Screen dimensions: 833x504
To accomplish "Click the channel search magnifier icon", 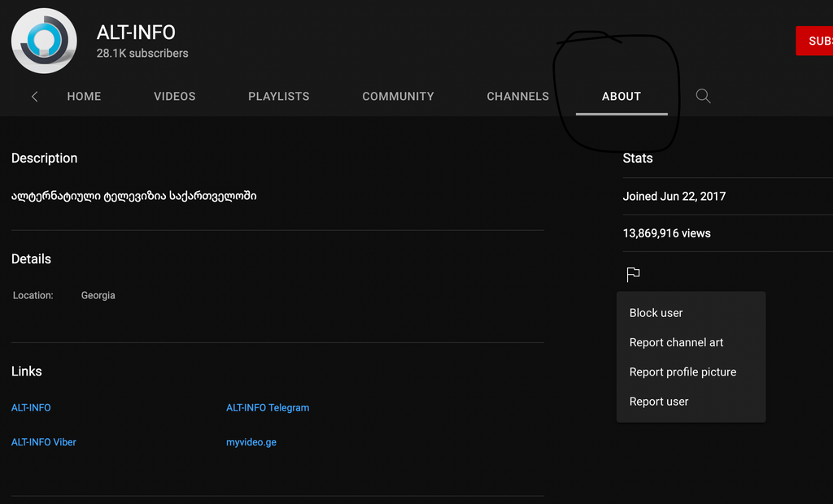I will (x=704, y=96).
